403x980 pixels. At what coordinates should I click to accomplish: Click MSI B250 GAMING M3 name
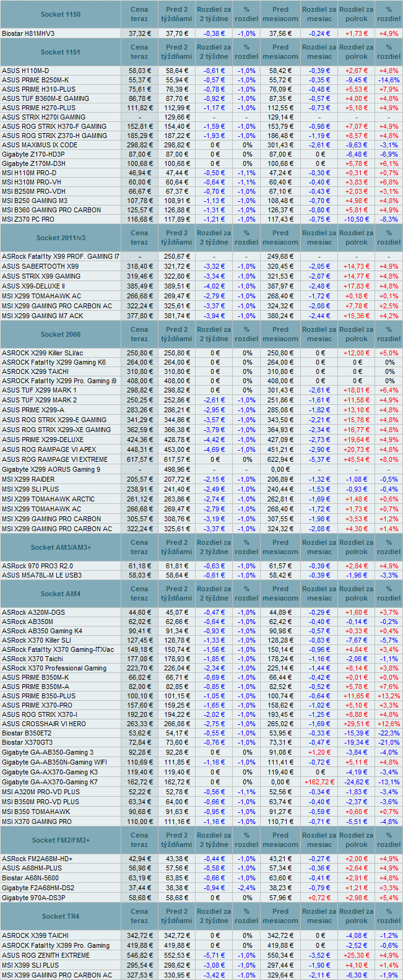[35, 201]
